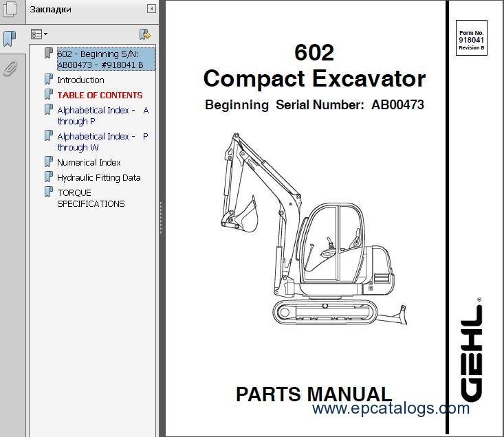Click the PARTS MANUAL heading
This screenshot has width=504, height=437.
point(314,394)
